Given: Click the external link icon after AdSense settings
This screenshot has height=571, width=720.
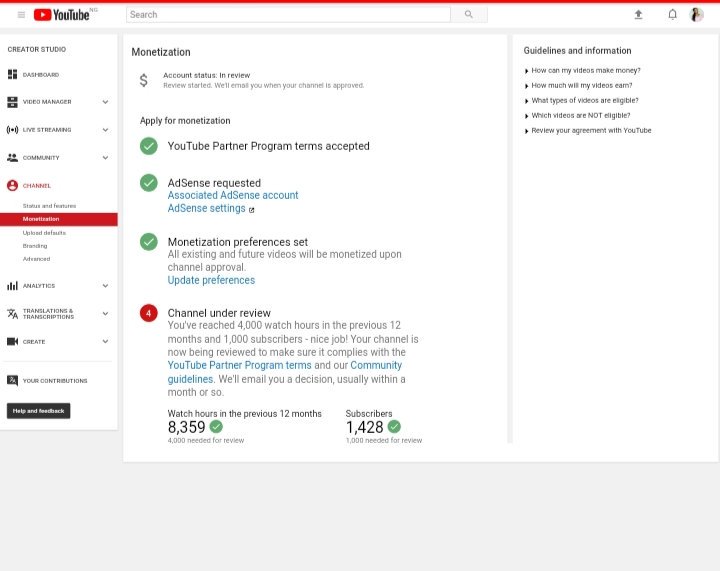Looking at the screenshot, I should click(252, 210).
